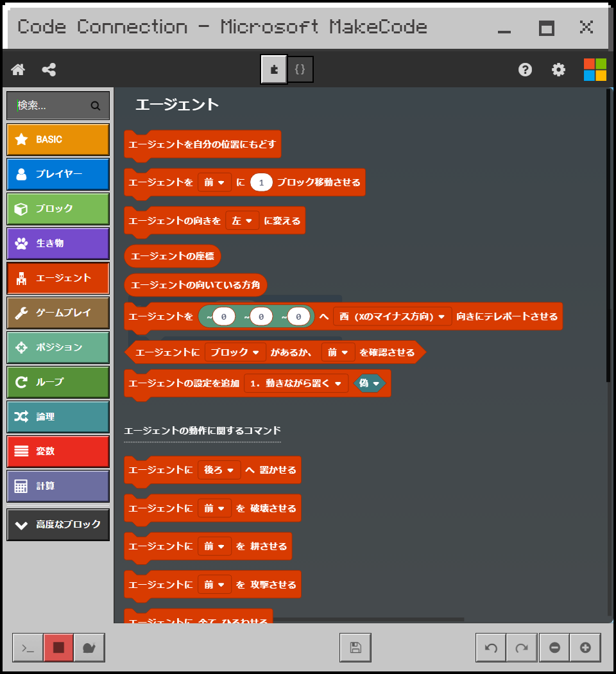Open the Settings gear menu

558,69
